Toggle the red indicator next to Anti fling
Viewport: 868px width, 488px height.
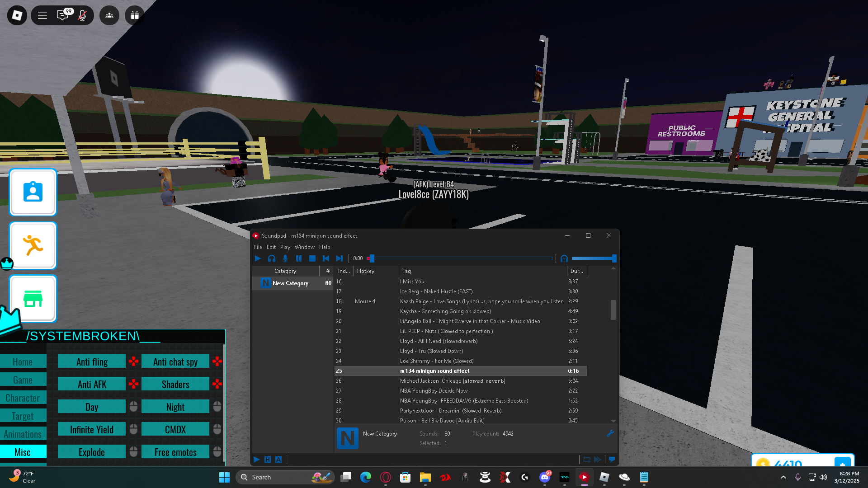pyautogui.click(x=133, y=361)
